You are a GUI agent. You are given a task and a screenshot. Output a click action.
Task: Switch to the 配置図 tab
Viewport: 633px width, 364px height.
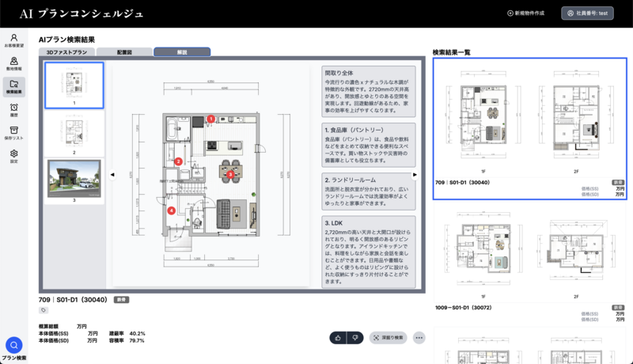pyautogui.click(x=124, y=52)
